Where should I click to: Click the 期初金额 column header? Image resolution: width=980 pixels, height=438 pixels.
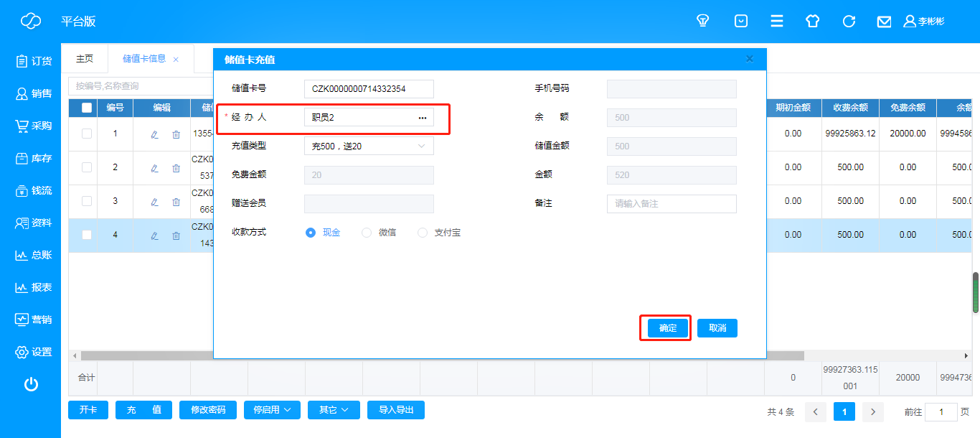[x=793, y=108]
